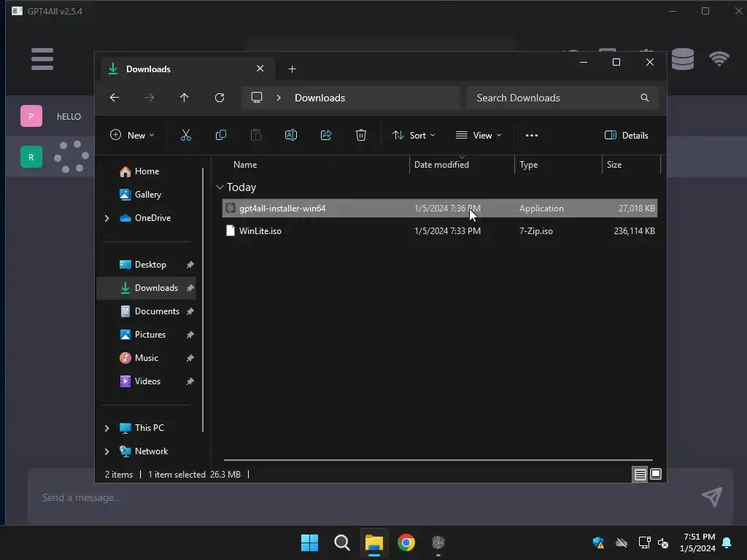Select the gpt4all-installer-win64 file
Screen dimensions: 747x560
(440, 209)
